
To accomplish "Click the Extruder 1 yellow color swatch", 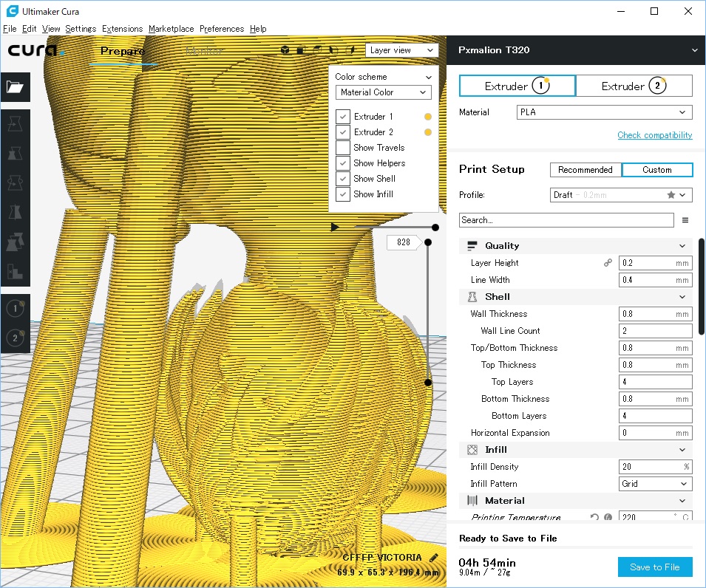I will [428, 117].
